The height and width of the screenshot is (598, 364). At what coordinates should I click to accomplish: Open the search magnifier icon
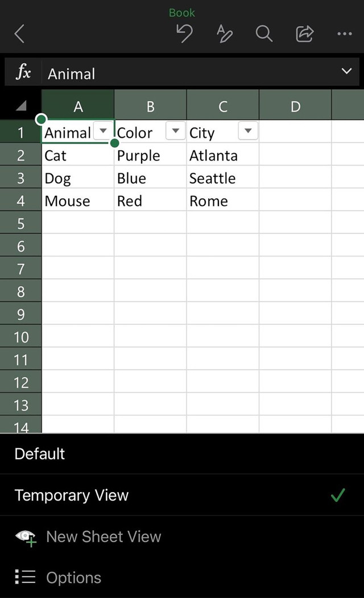point(264,34)
